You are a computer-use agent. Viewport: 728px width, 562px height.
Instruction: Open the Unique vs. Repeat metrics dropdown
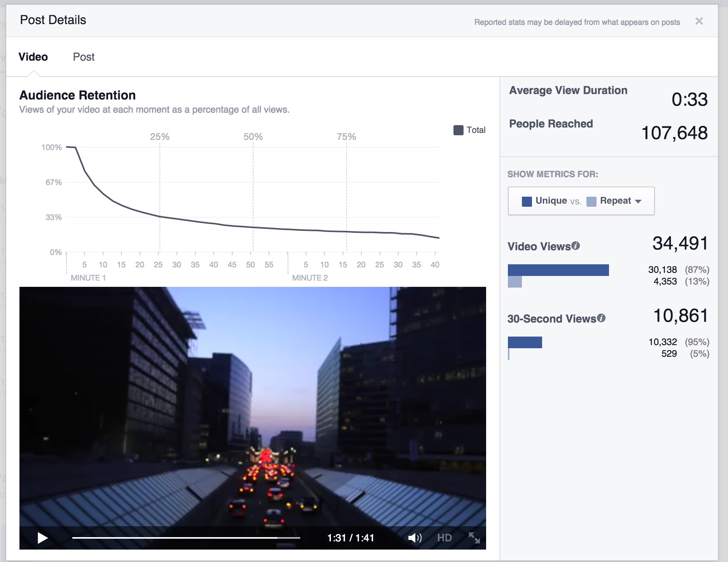(581, 201)
